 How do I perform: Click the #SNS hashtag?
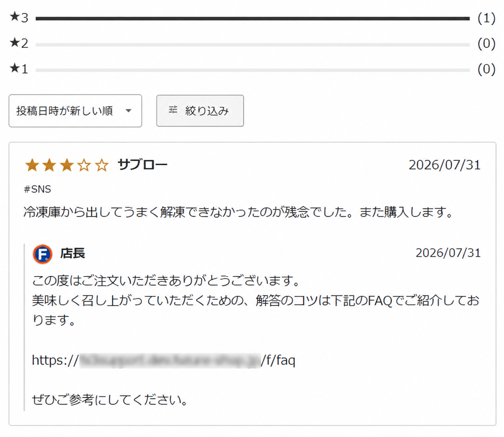click(37, 189)
